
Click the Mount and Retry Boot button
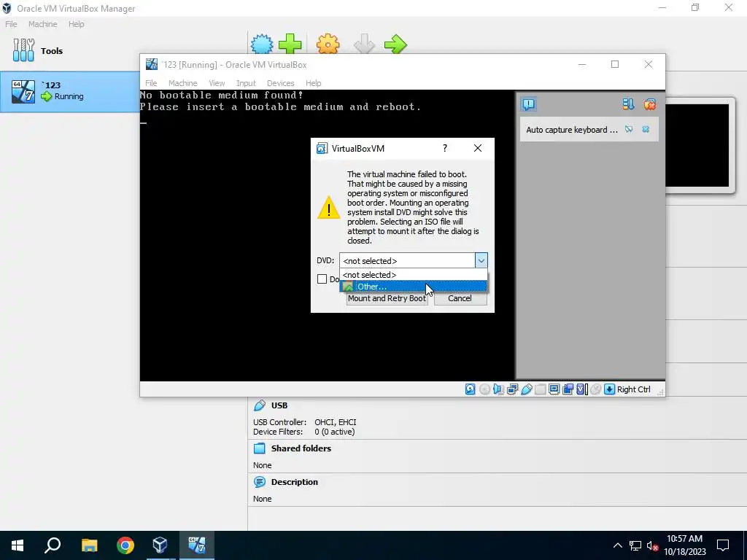click(387, 298)
